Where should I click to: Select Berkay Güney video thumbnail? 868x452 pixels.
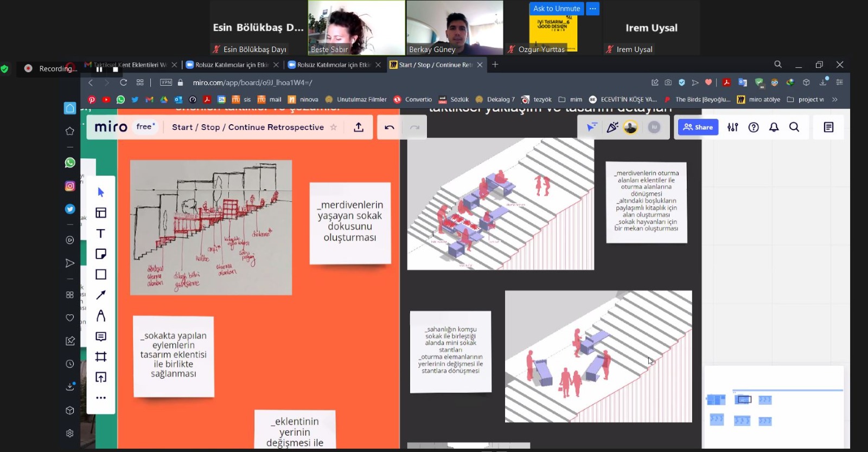point(455,27)
